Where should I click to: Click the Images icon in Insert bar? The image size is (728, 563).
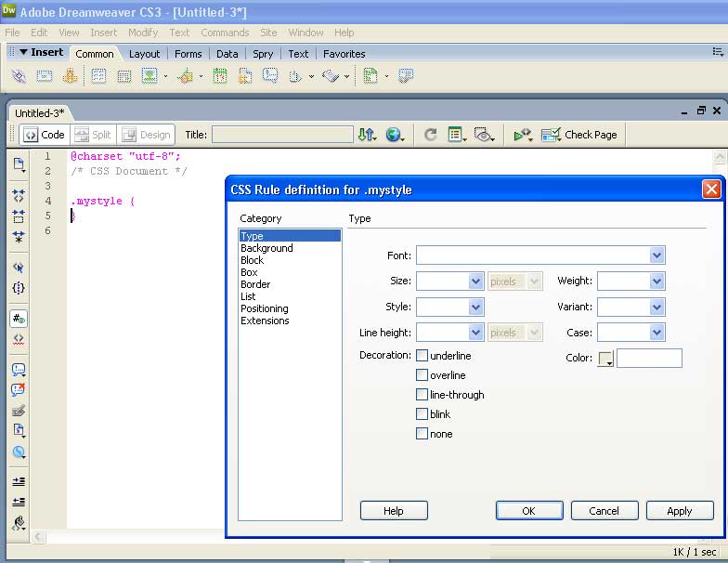pyautogui.click(x=149, y=76)
